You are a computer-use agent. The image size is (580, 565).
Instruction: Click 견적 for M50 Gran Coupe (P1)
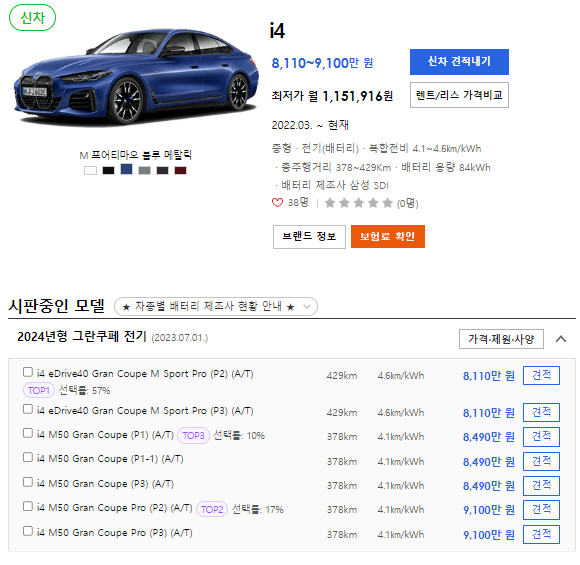tap(541, 437)
